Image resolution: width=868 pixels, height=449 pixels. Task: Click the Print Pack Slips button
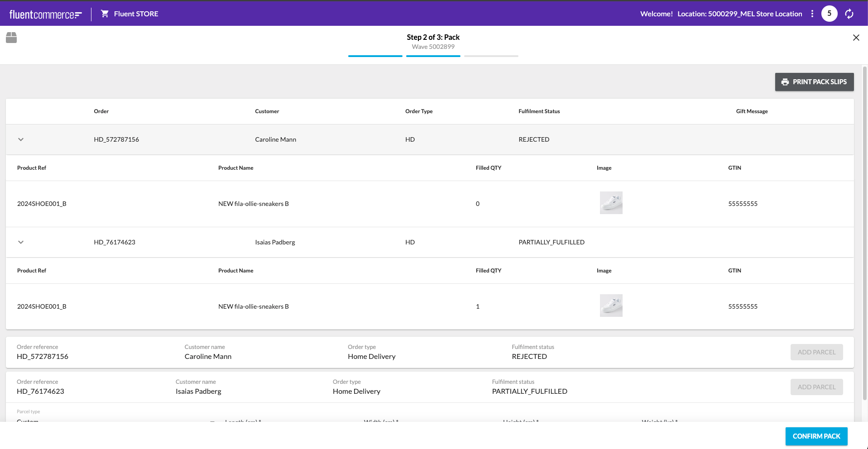click(x=814, y=82)
